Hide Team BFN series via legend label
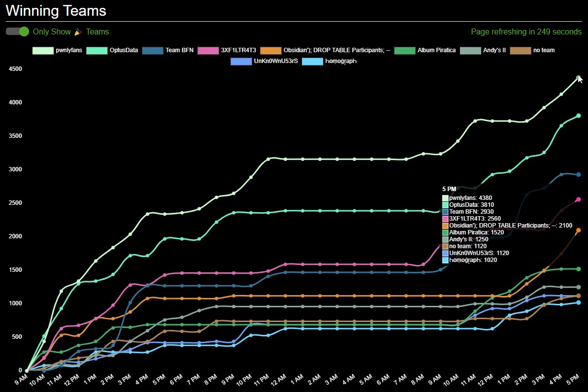This screenshot has width=588, height=392. tap(180, 50)
